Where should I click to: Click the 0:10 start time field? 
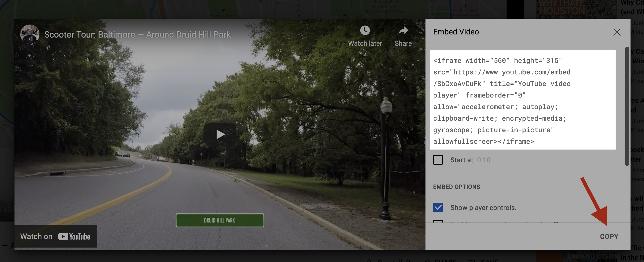click(483, 160)
